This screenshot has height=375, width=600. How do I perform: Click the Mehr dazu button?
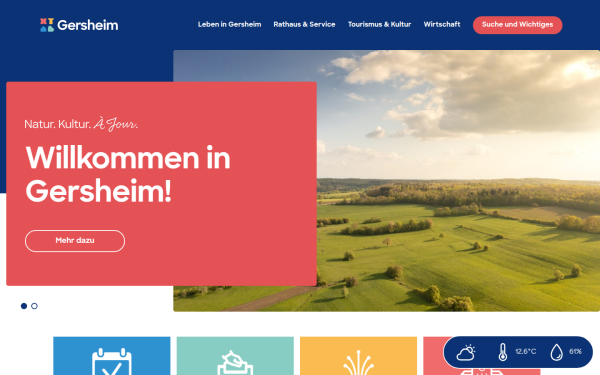[x=75, y=241]
